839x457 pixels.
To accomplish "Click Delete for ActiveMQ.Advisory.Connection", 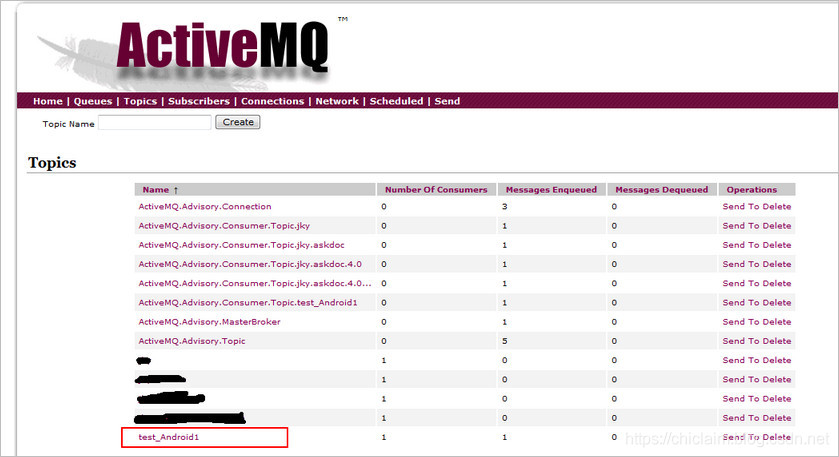I will (776, 207).
